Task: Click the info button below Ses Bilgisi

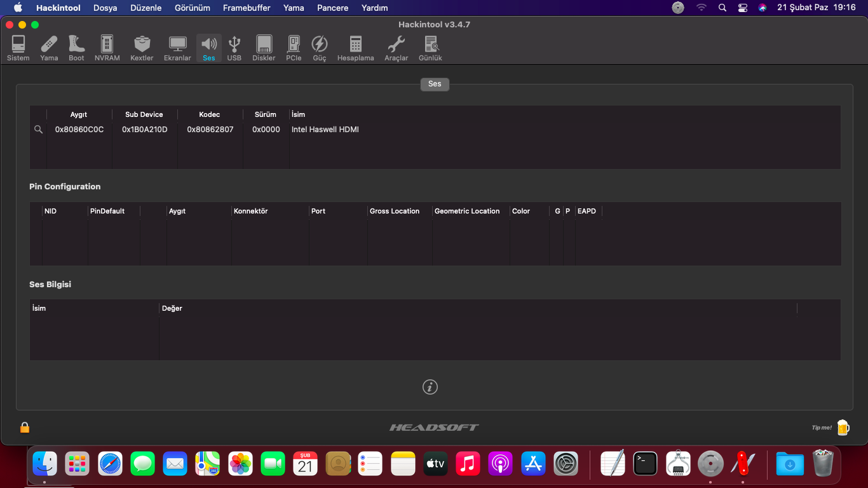Action: pyautogui.click(x=430, y=387)
